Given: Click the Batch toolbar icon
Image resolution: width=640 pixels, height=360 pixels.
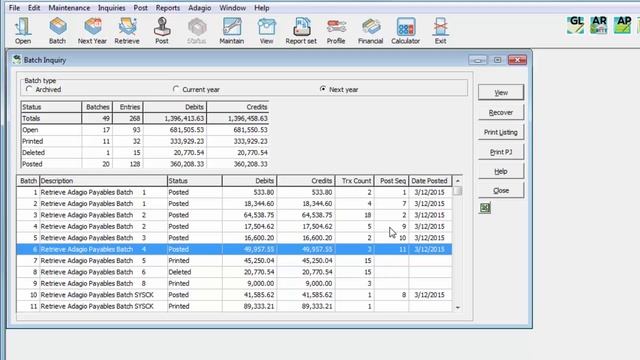Looking at the screenshot, I should pos(58,31).
